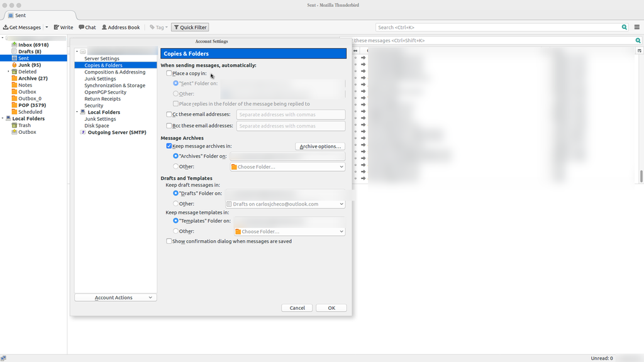Enable Show confirmation dialog when messages saved
Viewport: 644px width, 362px height.
[x=169, y=241]
